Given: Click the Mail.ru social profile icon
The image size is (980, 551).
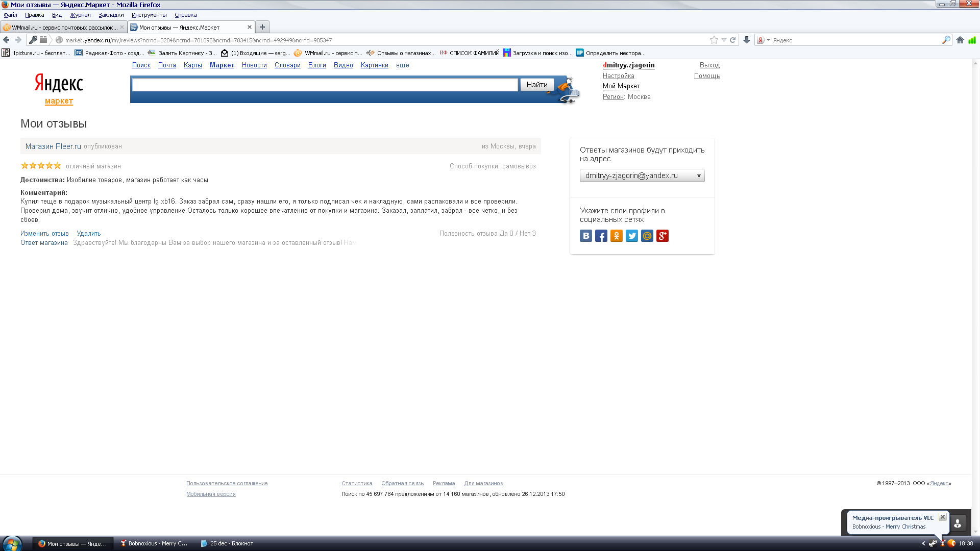Looking at the screenshot, I should click(x=647, y=236).
